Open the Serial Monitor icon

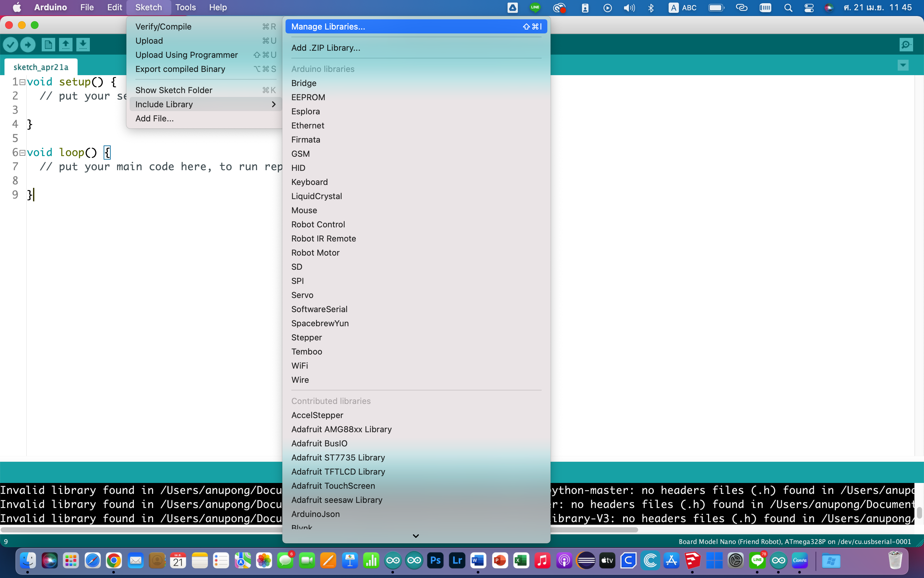click(x=906, y=45)
